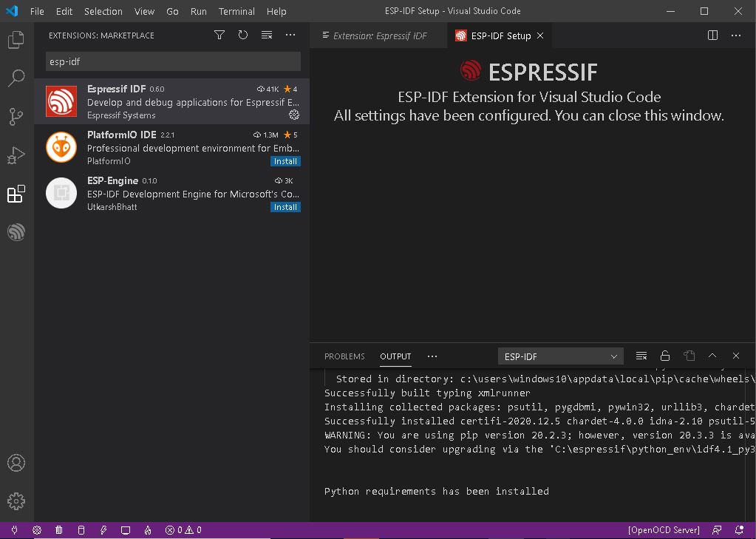Open the Run menu

pyautogui.click(x=198, y=11)
